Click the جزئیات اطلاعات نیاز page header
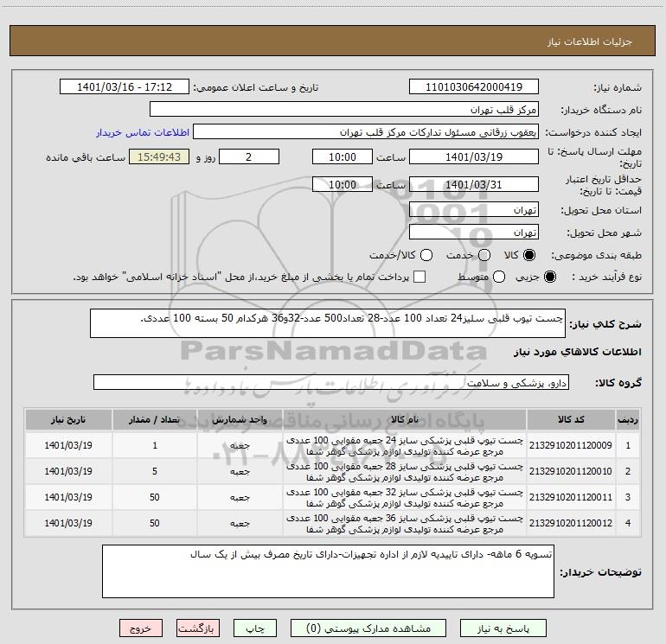666x644 pixels. pyautogui.click(x=590, y=41)
